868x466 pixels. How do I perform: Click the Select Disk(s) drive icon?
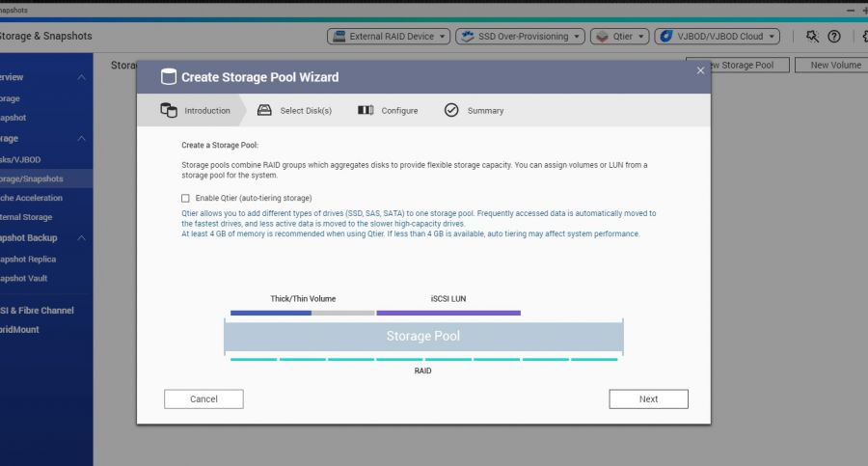(264, 110)
